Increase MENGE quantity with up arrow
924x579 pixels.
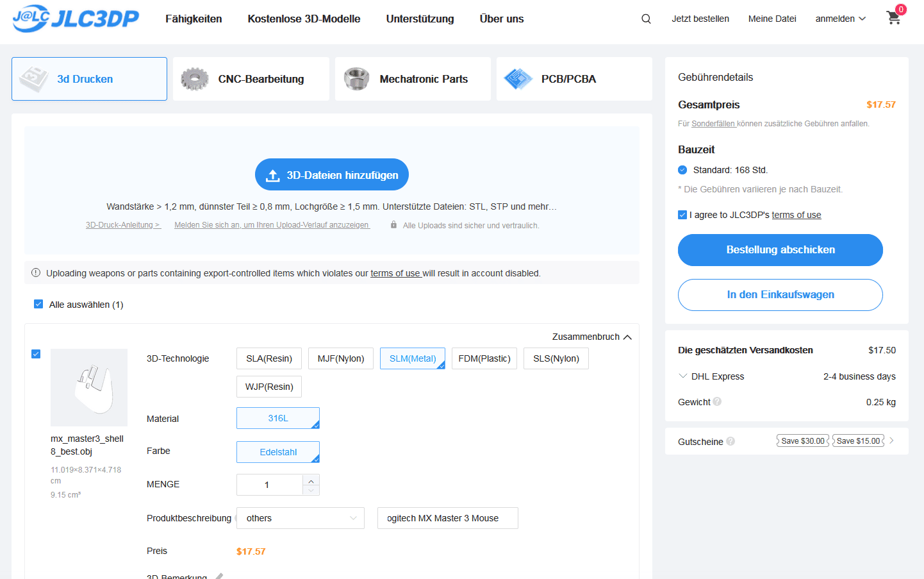tap(311, 480)
